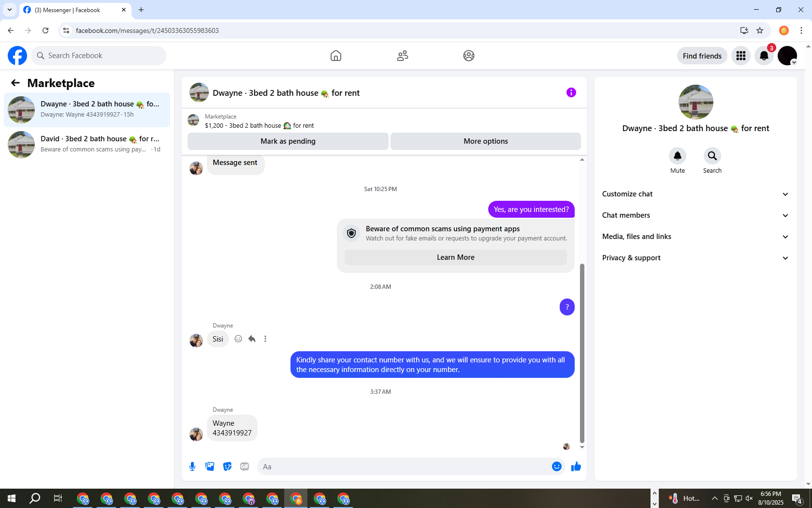Image resolution: width=812 pixels, height=508 pixels.
Task: Open new browser tab with plus icon
Action: [141, 10]
